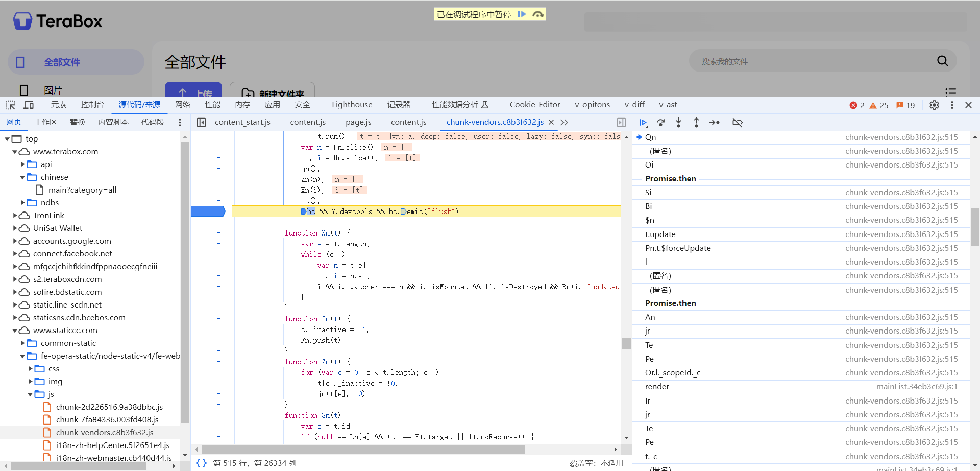Activate the inspect element picker icon

pyautogui.click(x=11, y=105)
